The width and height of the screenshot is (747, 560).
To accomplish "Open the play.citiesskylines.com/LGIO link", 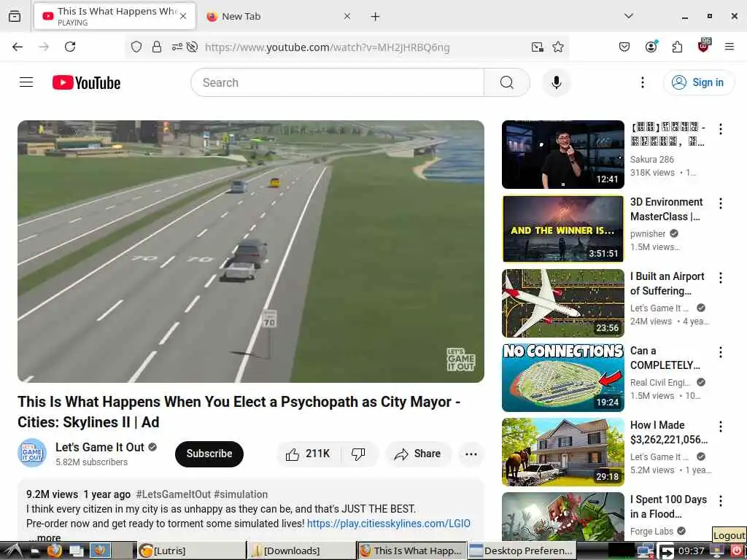I will click(x=388, y=524).
